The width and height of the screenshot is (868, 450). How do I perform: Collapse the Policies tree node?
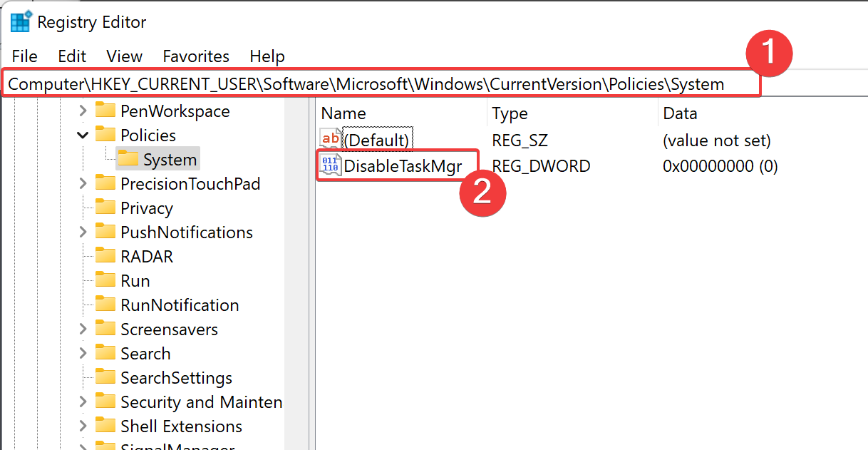pos(83,135)
